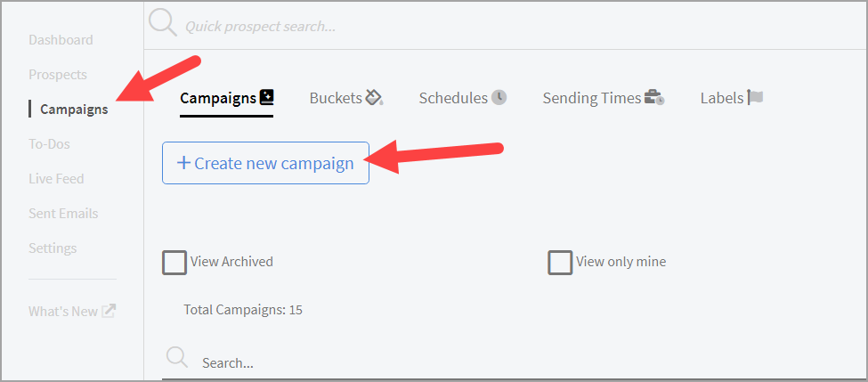868x382 pixels.
Task: Switch to the Buckets tab
Action: [x=336, y=98]
